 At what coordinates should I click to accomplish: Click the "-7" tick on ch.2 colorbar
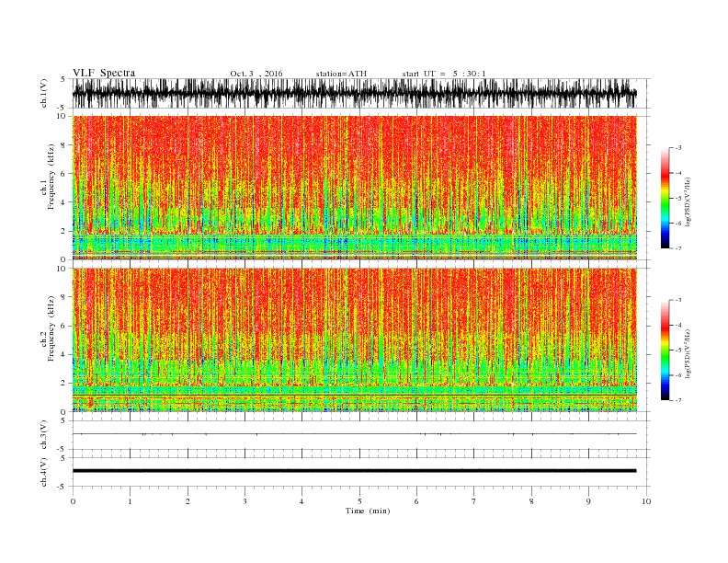click(678, 400)
